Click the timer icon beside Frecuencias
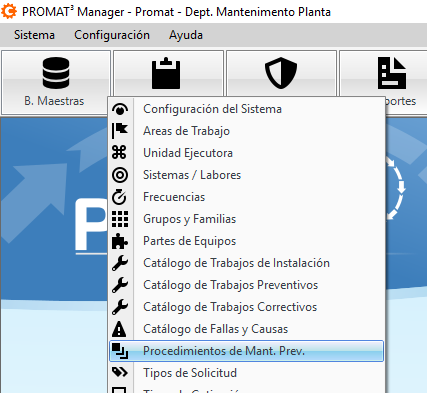 pos(119,197)
